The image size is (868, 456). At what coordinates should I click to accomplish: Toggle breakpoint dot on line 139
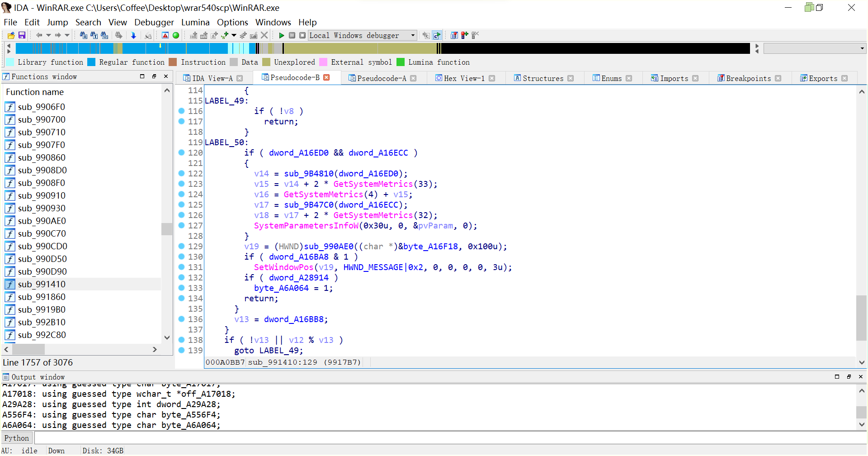coord(181,350)
